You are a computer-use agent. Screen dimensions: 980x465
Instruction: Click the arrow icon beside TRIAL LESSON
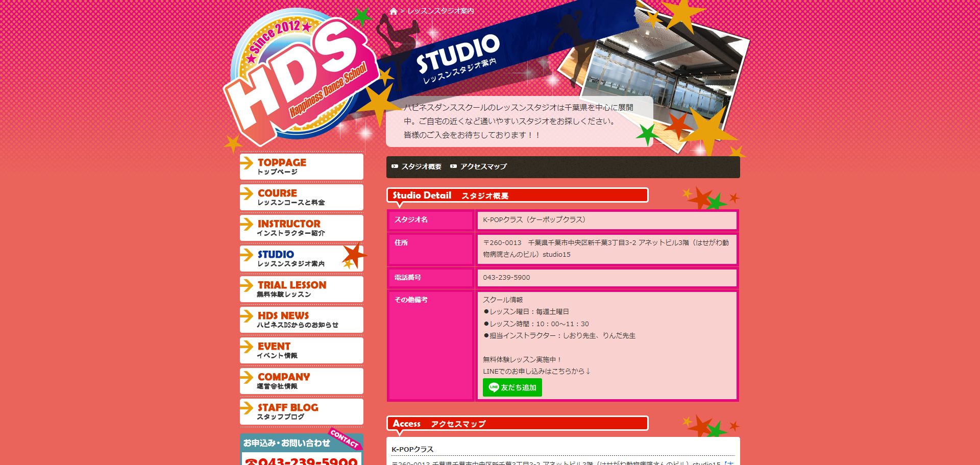[x=247, y=285]
